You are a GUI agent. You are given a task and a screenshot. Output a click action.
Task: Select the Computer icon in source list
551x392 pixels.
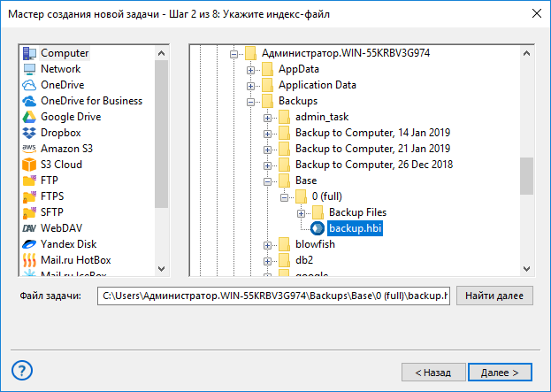29,53
